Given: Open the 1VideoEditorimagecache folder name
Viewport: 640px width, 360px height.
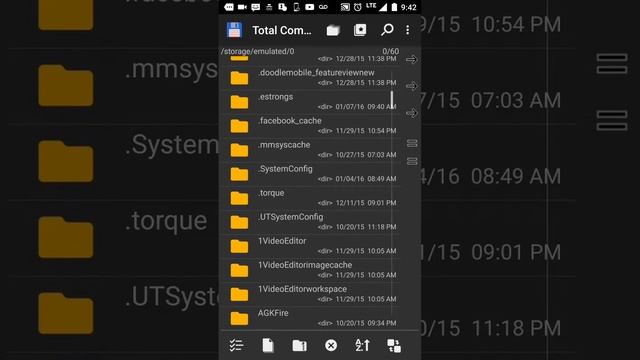Looking at the screenshot, I should (x=305, y=265).
